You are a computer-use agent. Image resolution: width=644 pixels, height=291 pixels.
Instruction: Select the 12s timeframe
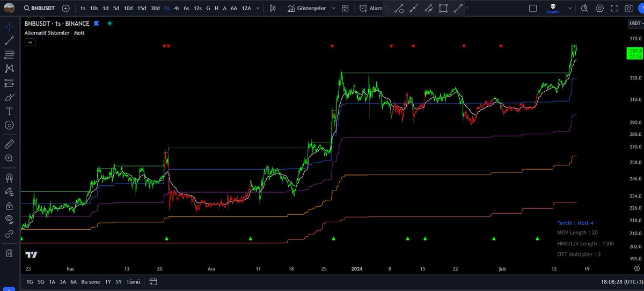197,9
